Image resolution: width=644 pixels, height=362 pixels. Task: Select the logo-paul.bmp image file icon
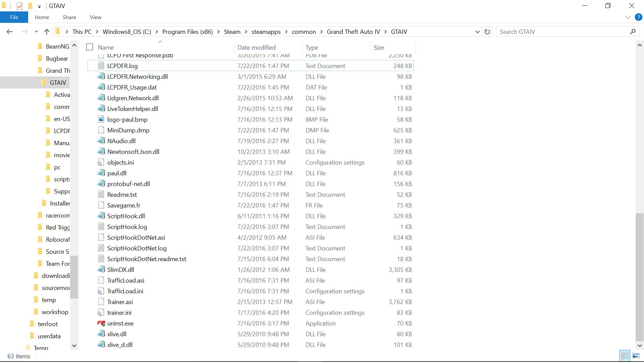[101, 119]
